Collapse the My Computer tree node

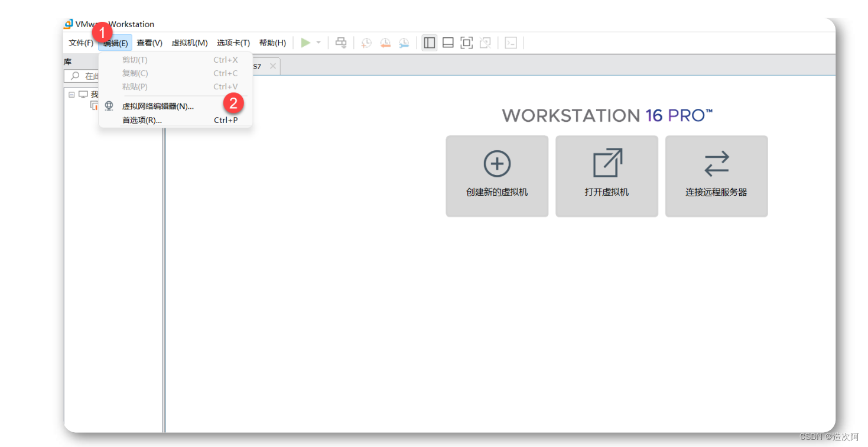(x=71, y=95)
